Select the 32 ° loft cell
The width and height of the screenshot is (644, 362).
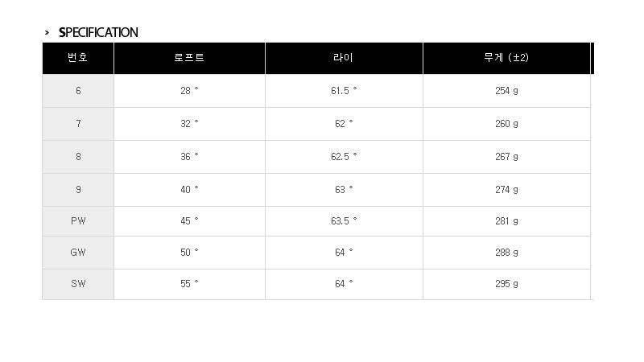[189, 124]
